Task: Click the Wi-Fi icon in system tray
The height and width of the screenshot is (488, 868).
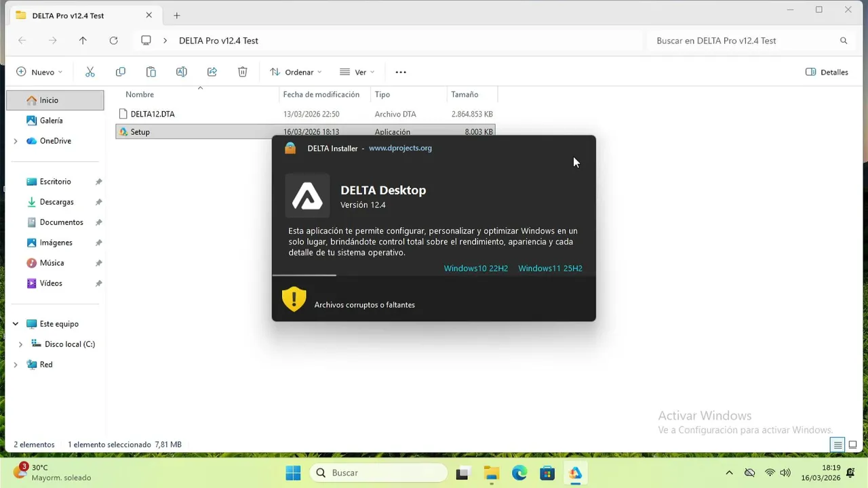Action: 770,472
